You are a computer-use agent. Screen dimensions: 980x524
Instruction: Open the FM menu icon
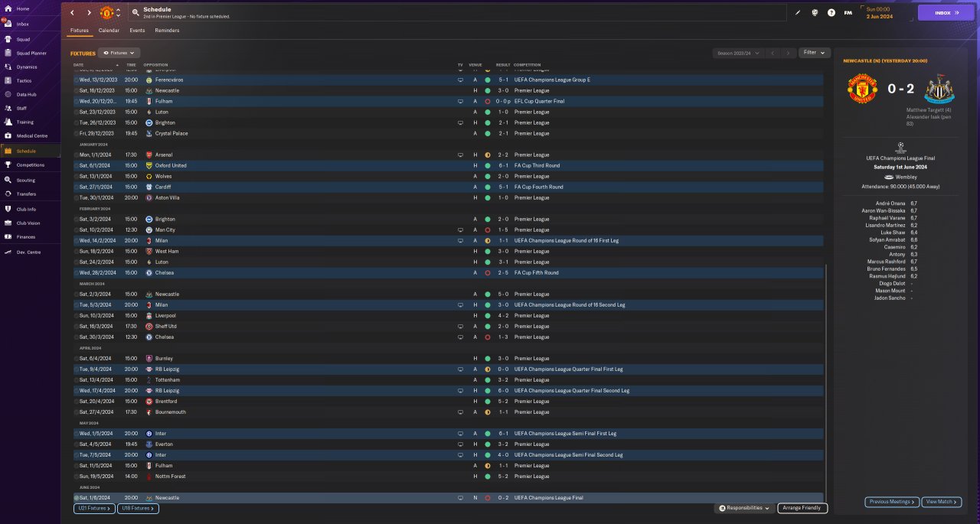[848, 12]
